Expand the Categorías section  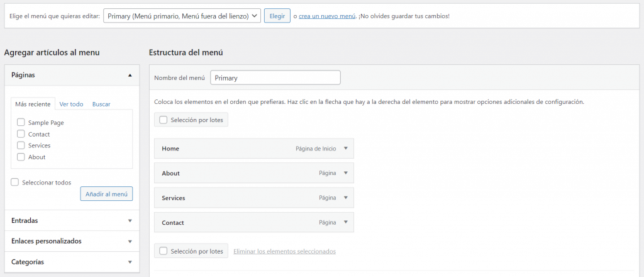coord(130,262)
